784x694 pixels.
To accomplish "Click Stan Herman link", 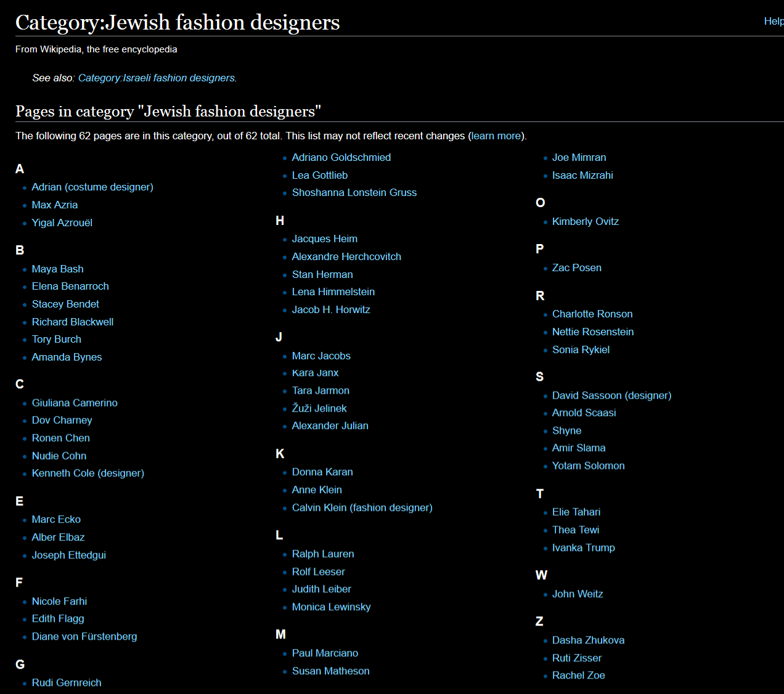I will (322, 274).
